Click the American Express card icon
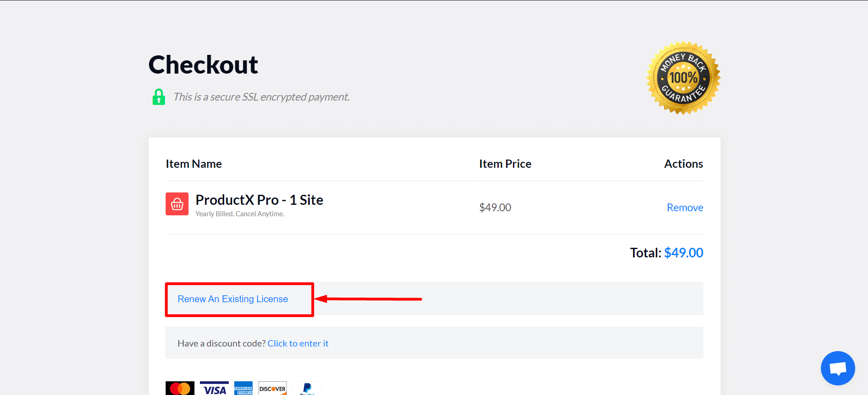 (x=243, y=388)
